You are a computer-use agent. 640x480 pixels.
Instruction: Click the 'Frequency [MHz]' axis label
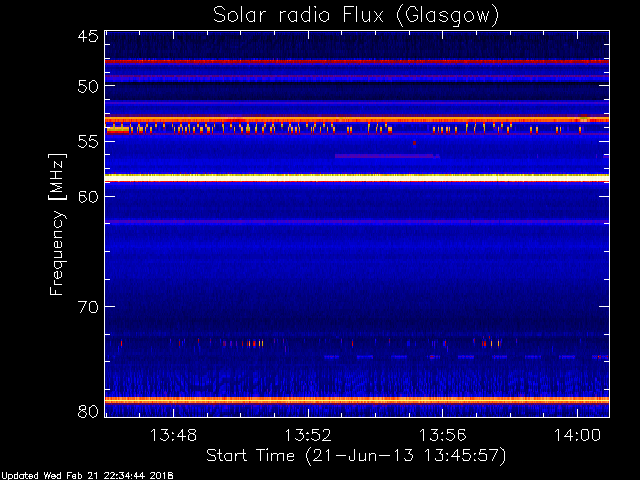57,224
